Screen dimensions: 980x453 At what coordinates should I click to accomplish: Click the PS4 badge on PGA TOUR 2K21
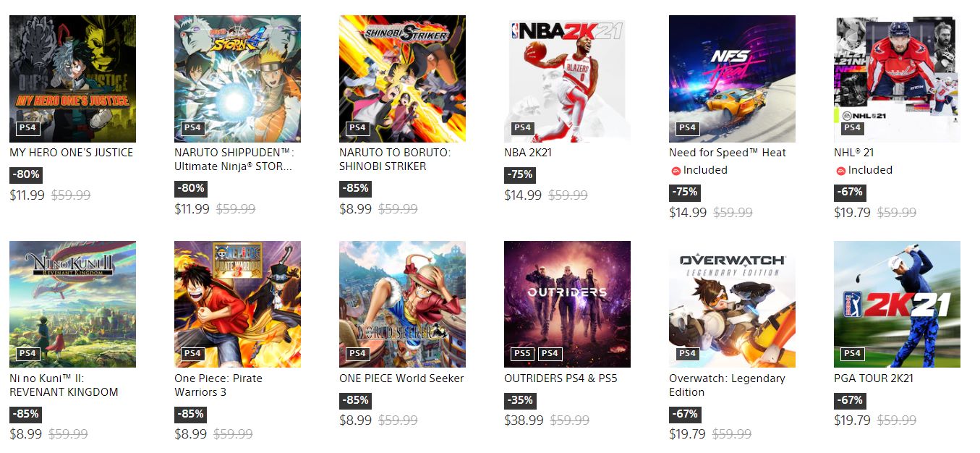(x=852, y=354)
